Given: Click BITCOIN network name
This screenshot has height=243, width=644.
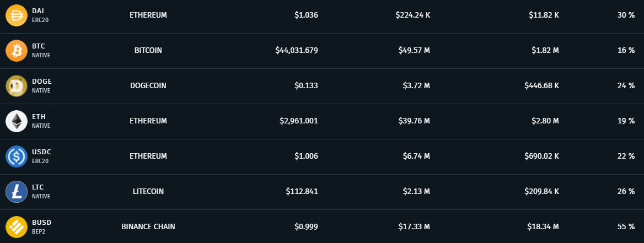Looking at the screenshot, I should pyautogui.click(x=148, y=50).
